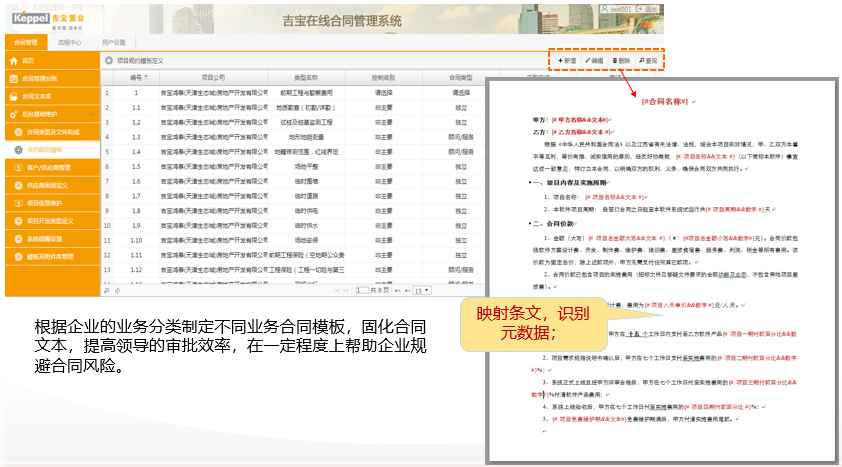Click the 项目公司 column header
Screen dimensions: 842x467
tap(213, 78)
